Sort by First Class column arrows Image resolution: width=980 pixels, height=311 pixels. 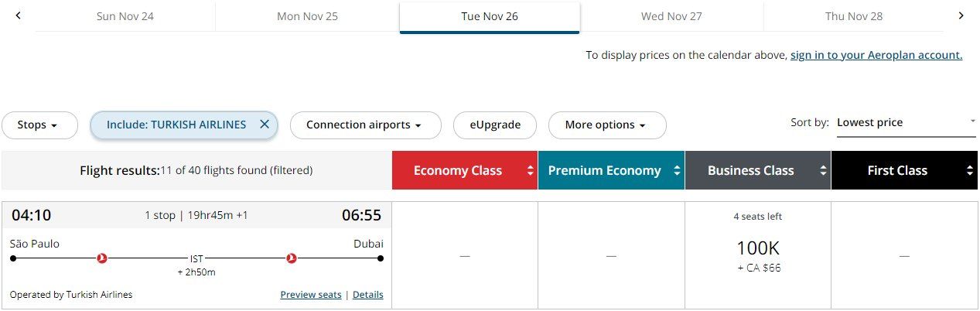point(970,171)
